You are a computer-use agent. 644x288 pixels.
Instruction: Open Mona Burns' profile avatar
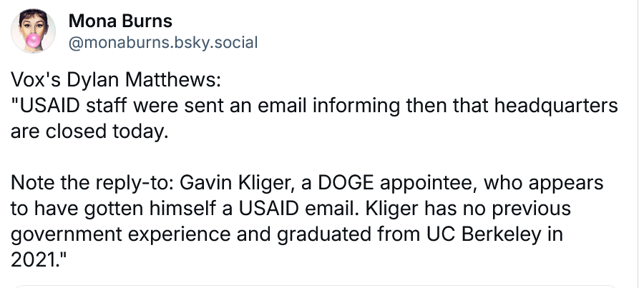[33, 31]
